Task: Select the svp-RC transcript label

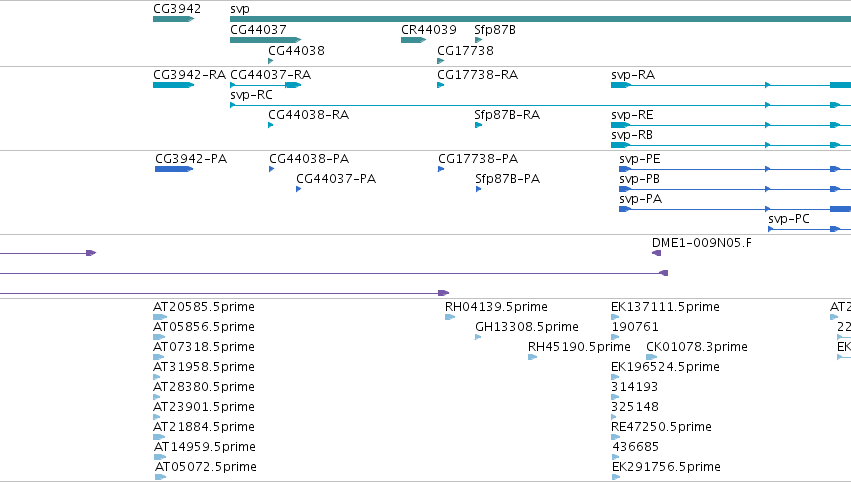Action: 251,95
